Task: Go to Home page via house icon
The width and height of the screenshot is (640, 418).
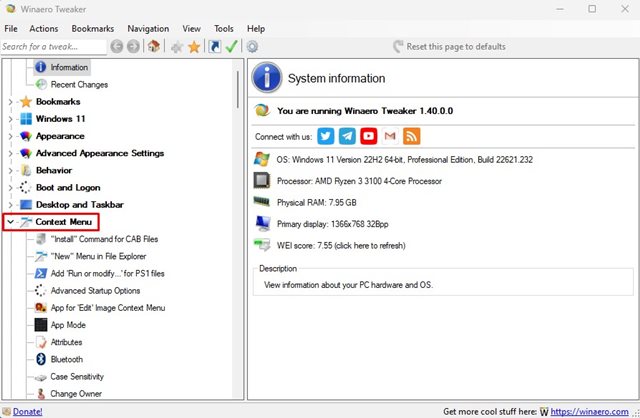Action: point(154,46)
